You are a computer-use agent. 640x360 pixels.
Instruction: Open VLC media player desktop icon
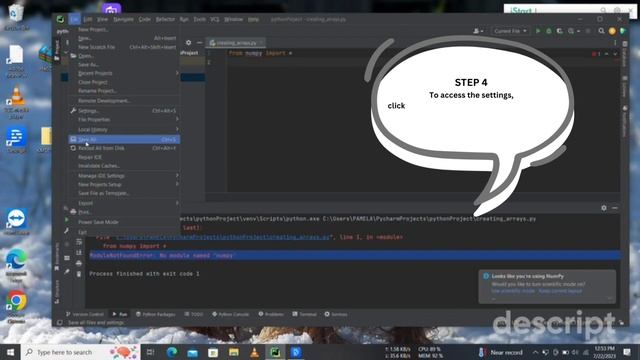click(16, 102)
